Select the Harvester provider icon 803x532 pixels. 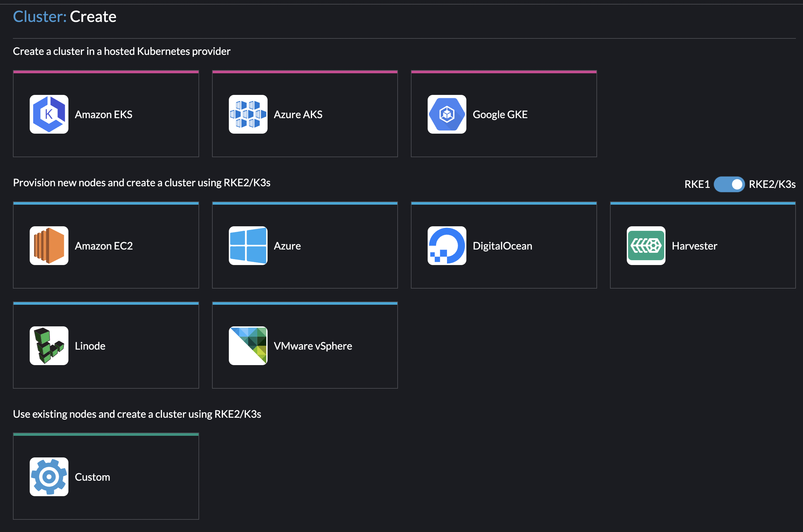(x=645, y=245)
